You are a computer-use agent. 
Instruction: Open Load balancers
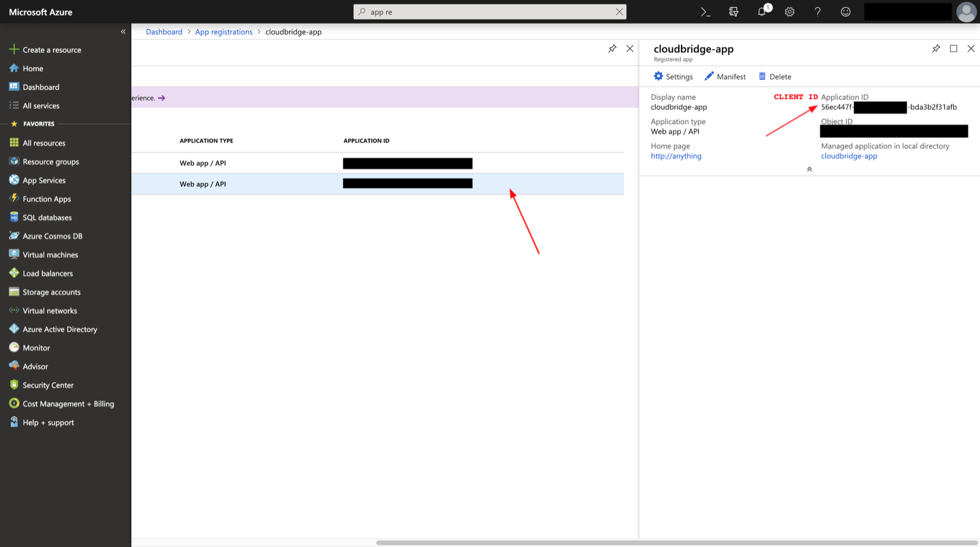click(x=41, y=273)
